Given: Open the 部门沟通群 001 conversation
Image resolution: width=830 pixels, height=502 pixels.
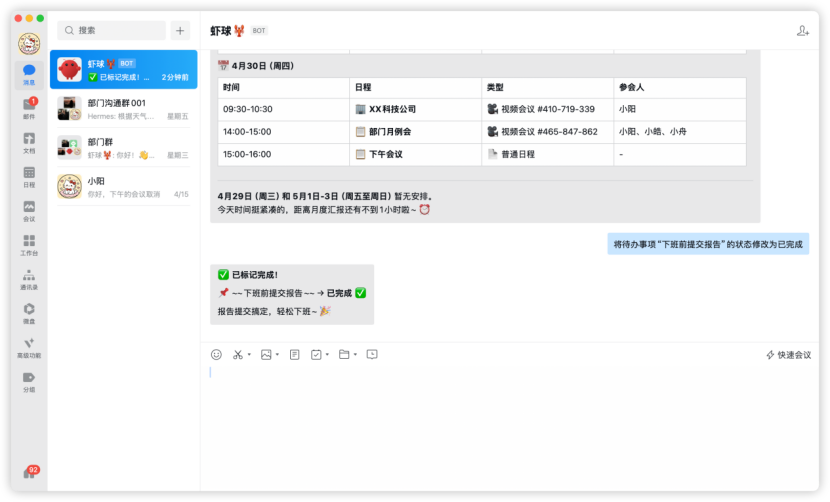Looking at the screenshot, I should click(x=123, y=109).
